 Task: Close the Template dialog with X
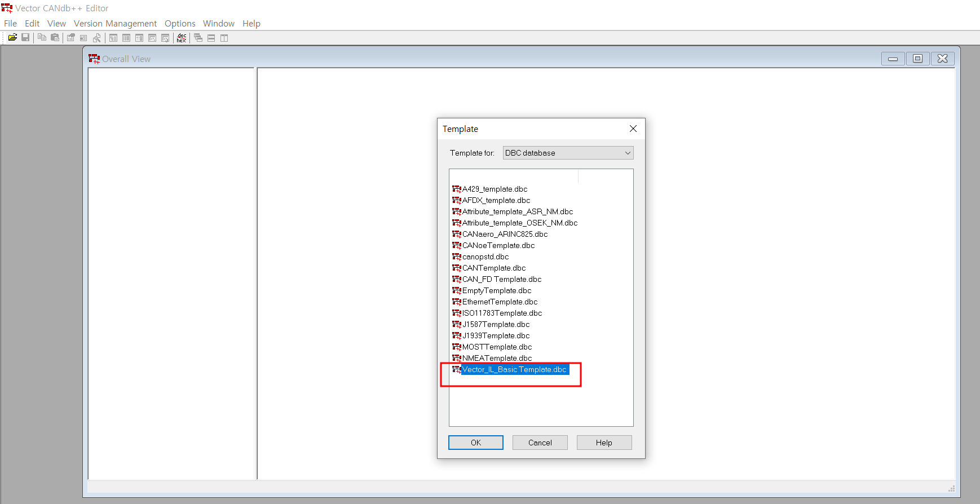[633, 129]
